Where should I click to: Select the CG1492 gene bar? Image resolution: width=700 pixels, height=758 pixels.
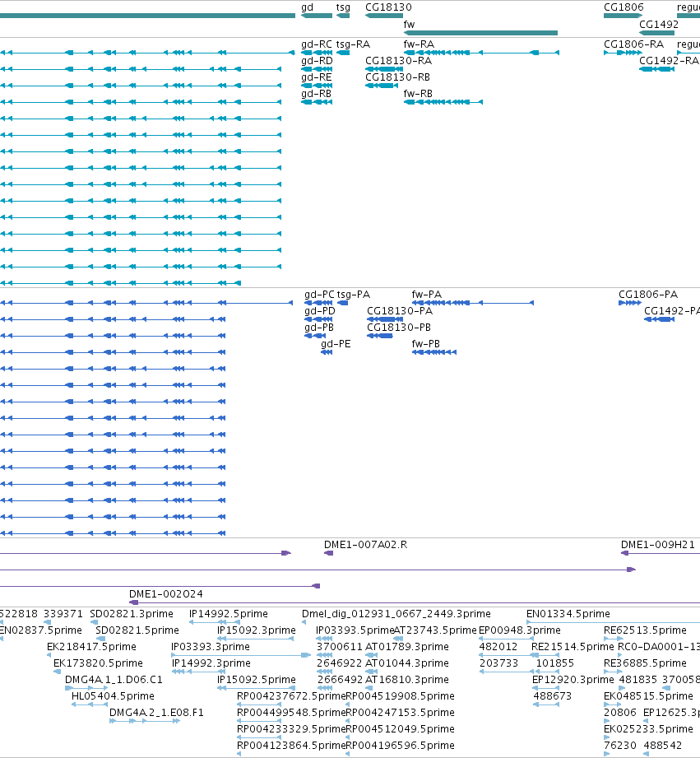656,33
